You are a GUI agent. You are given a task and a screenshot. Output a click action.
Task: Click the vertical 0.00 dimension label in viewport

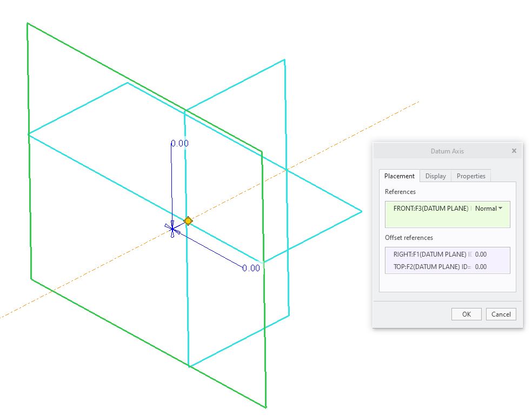pos(179,143)
